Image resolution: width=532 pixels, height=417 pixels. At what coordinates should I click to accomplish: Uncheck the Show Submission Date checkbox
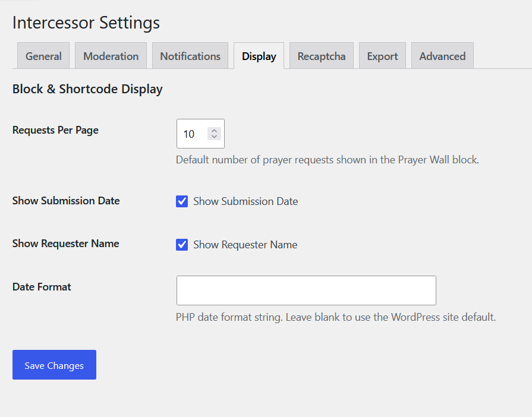coord(182,201)
